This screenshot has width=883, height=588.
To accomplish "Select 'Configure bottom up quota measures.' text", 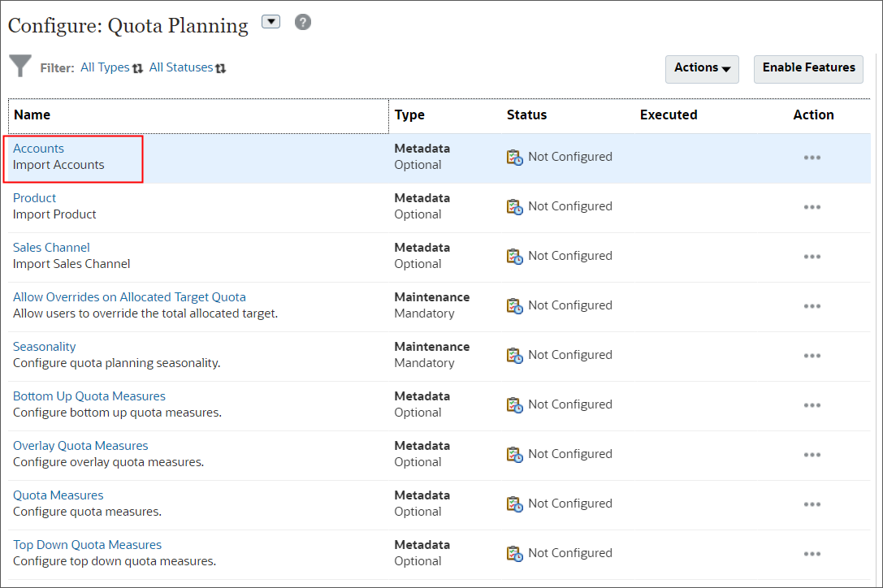I will point(117,413).
